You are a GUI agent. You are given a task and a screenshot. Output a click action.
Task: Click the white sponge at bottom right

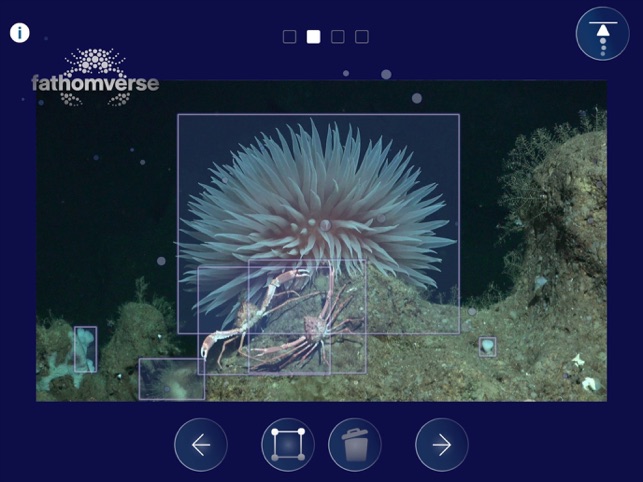point(590,383)
